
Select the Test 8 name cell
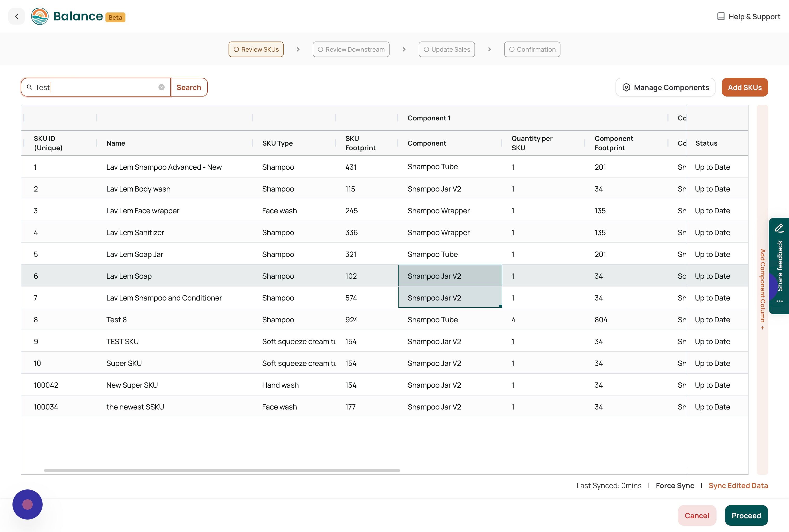tap(175, 320)
